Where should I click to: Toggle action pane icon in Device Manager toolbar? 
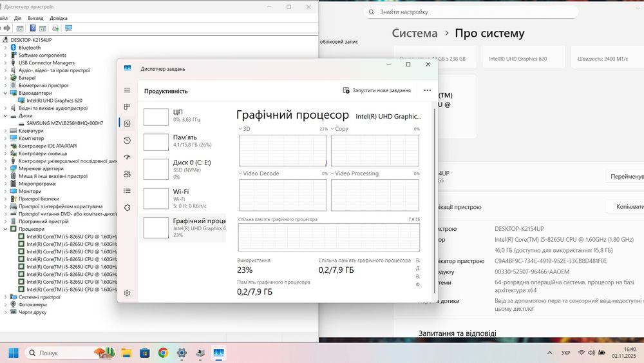[x=43, y=28]
